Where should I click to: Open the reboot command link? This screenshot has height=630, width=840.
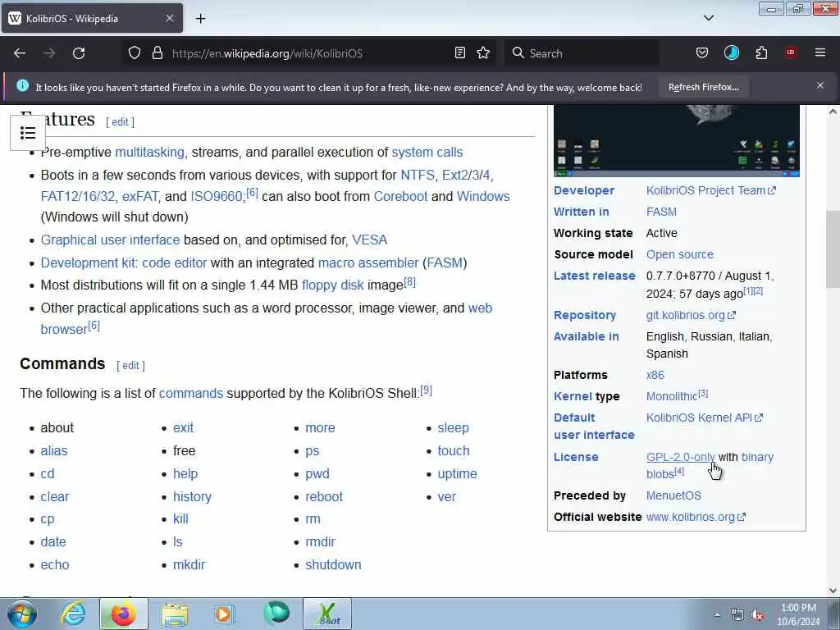(323, 496)
